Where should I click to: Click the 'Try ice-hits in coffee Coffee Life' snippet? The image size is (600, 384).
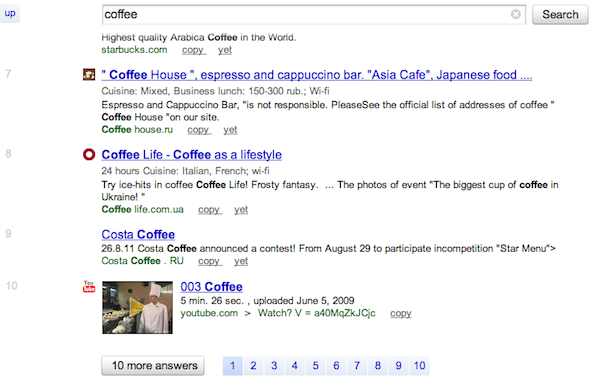click(330, 191)
